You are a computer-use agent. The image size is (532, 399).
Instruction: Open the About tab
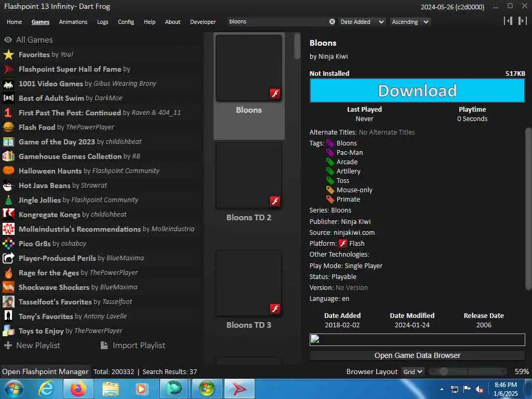coord(172,22)
